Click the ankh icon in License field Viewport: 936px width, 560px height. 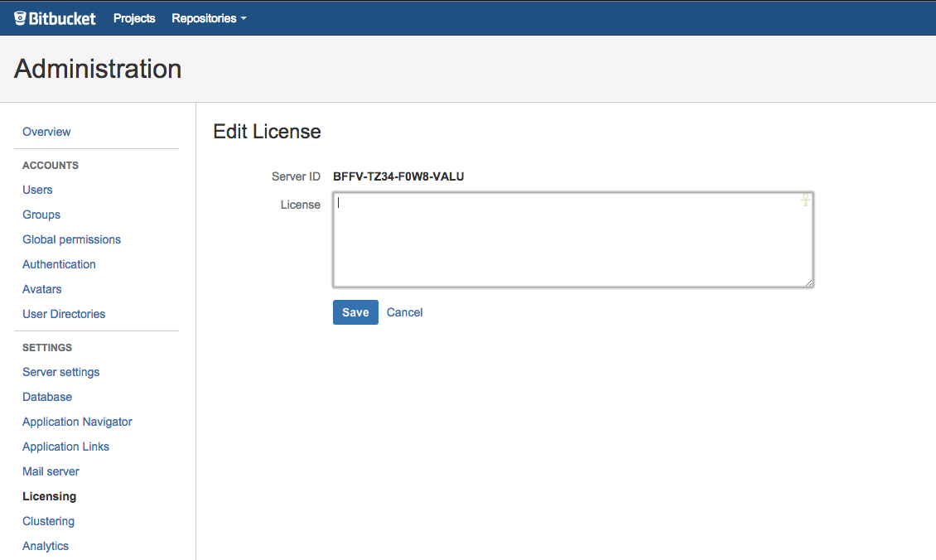[x=805, y=200]
